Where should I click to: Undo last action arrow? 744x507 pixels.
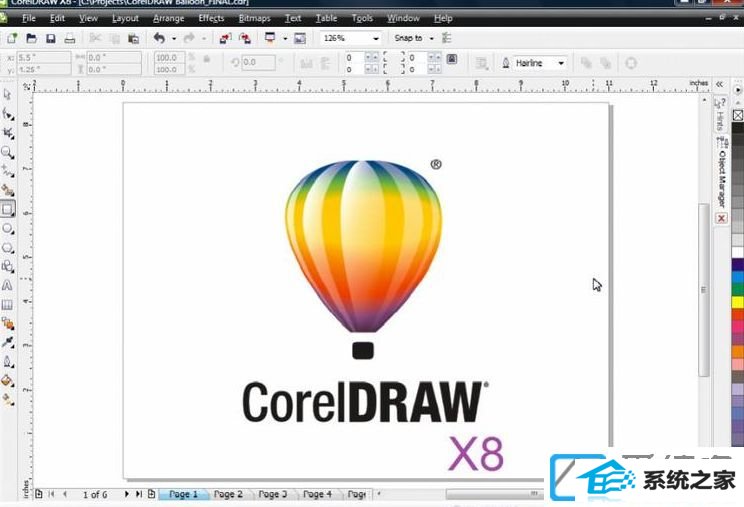(x=159, y=38)
